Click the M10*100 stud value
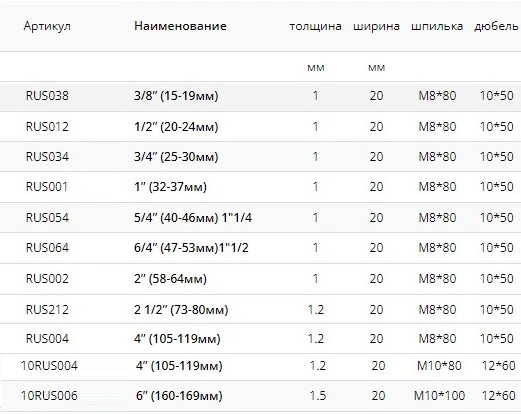This screenshot has height=414, width=521. pyautogui.click(x=439, y=396)
